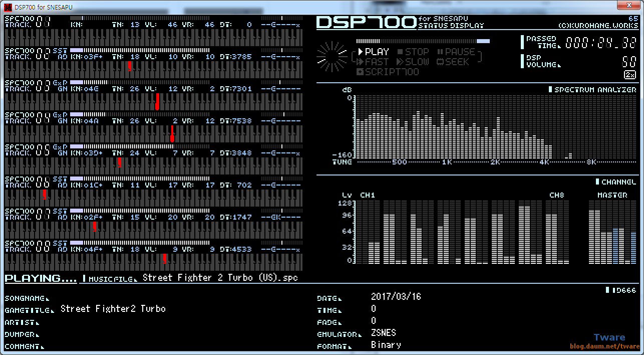Click track 06 envelope level bar
This screenshot has height=355, width=644.
[x=140, y=179]
